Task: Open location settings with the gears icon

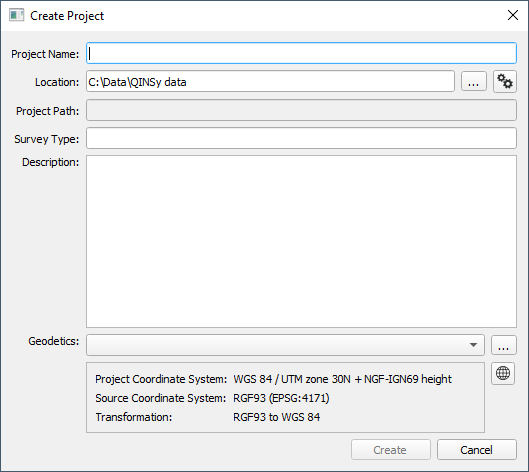Action: (505, 81)
